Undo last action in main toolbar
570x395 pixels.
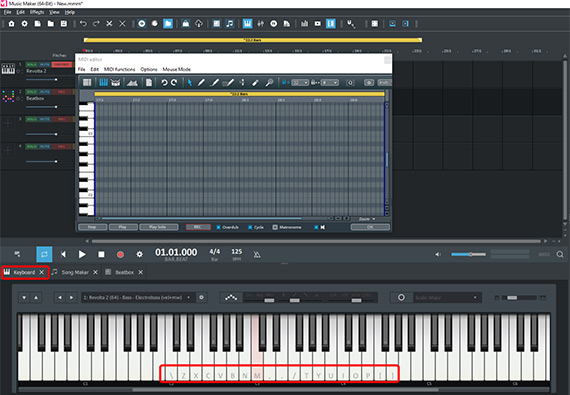83,24
